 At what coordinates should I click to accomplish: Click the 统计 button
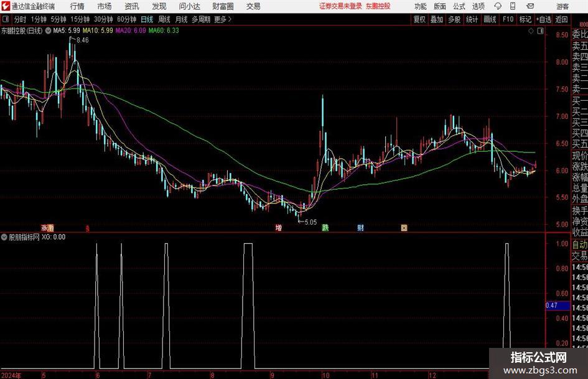click(x=472, y=19)
